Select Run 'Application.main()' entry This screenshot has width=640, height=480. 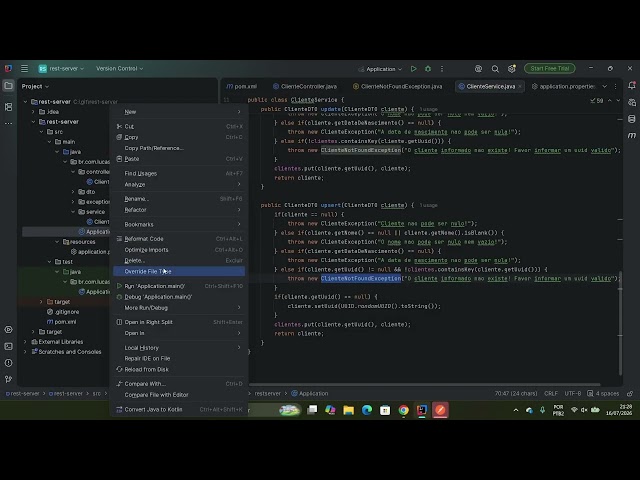pyautogui.click(x=179, y=286)
